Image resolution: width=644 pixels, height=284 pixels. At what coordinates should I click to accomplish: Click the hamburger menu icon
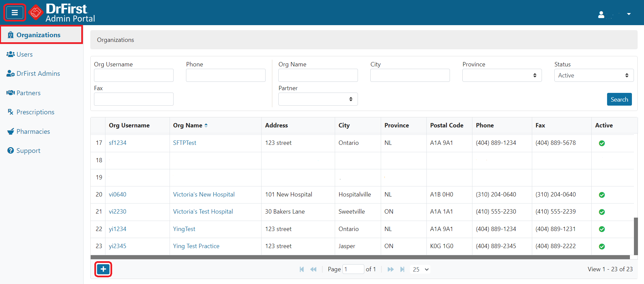point(14,13)
